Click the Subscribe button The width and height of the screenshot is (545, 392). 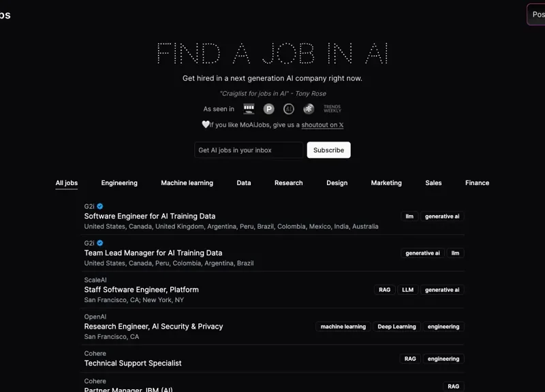click(x=328, y=150)
